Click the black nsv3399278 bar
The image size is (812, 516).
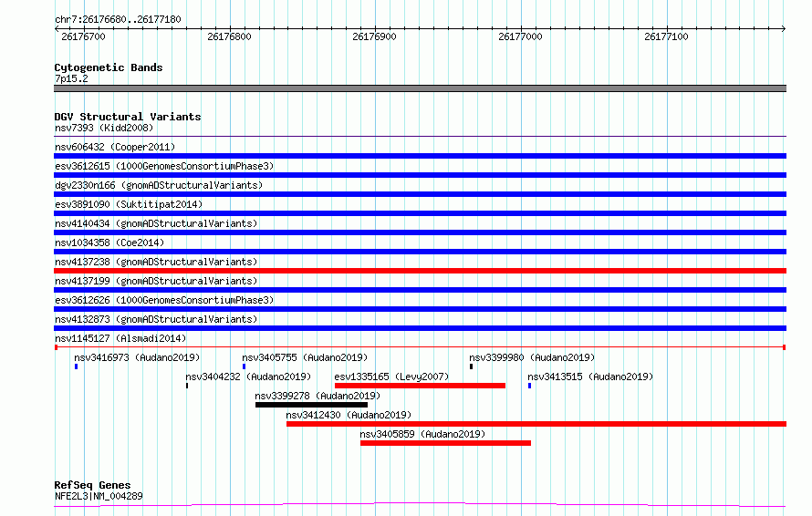311,405
